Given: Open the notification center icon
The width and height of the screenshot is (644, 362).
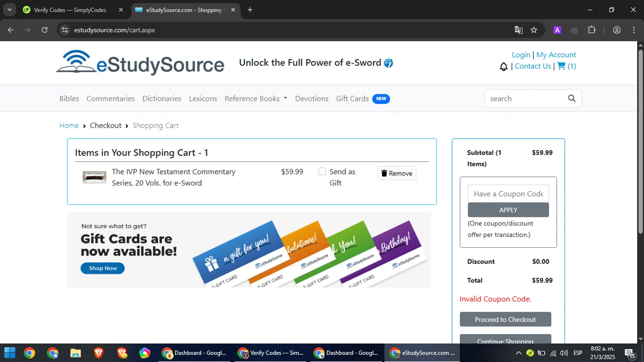Looking at the screenshot, I should pyautogui.click(x=630, y=354).
